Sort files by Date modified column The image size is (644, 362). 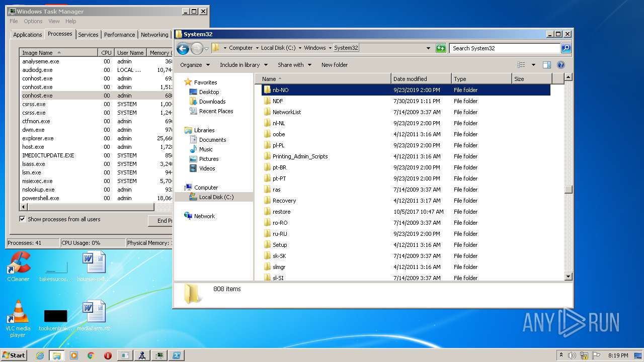click(x=421, y=79)
